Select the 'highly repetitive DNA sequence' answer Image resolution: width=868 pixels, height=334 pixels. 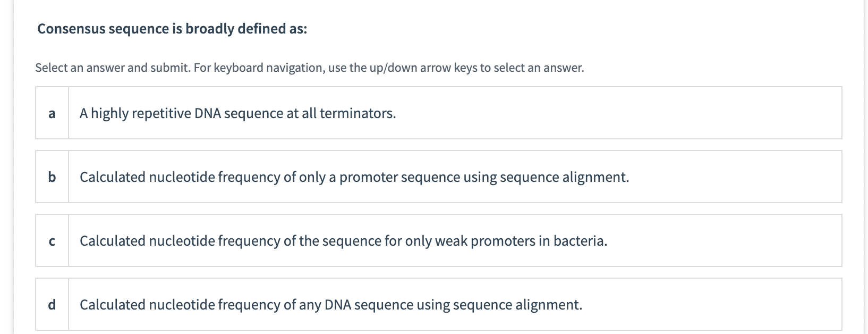238,112
